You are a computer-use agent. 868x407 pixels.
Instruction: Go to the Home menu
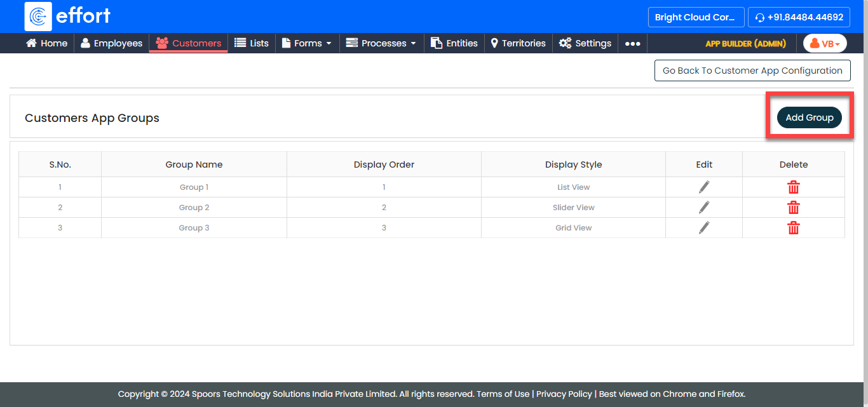coord(46,43)
